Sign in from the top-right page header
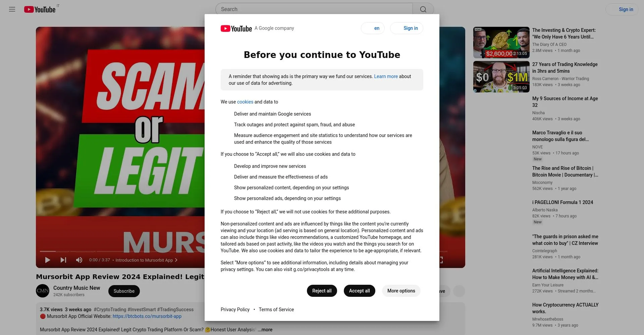 622,9
